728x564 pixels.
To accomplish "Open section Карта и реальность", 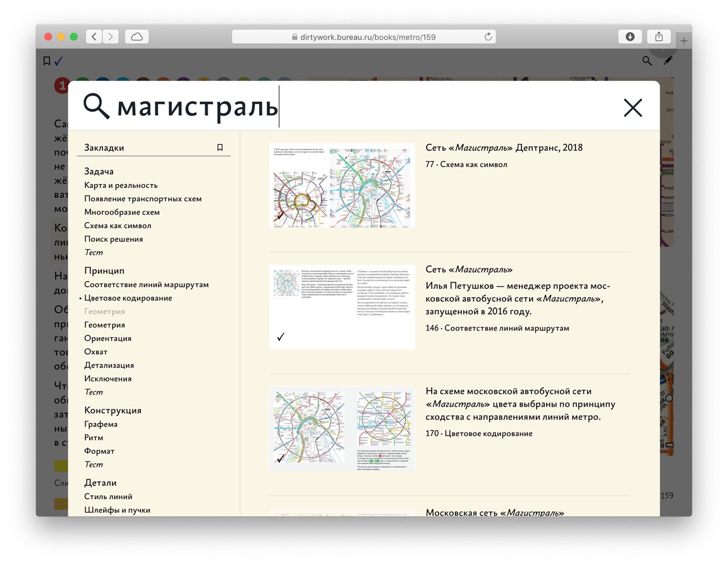I will tap(121, 185).
